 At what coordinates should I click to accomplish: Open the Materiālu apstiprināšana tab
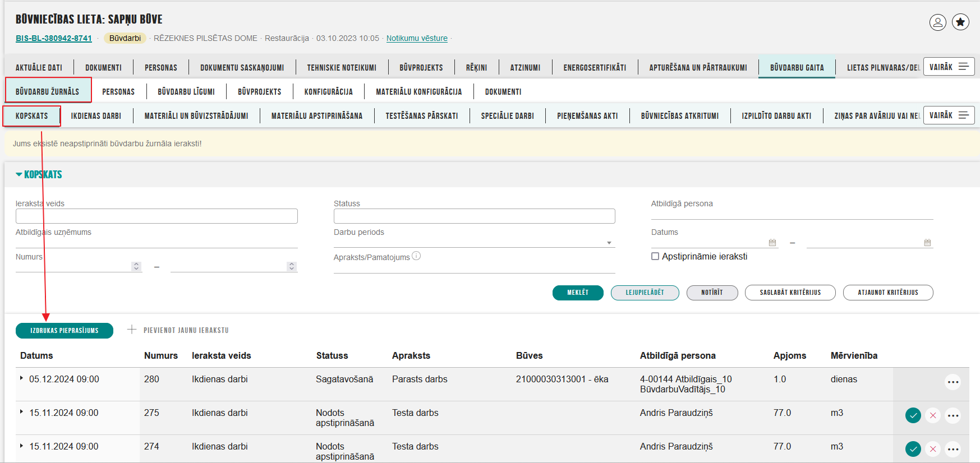pyautogui.click(x=316, y=115)
